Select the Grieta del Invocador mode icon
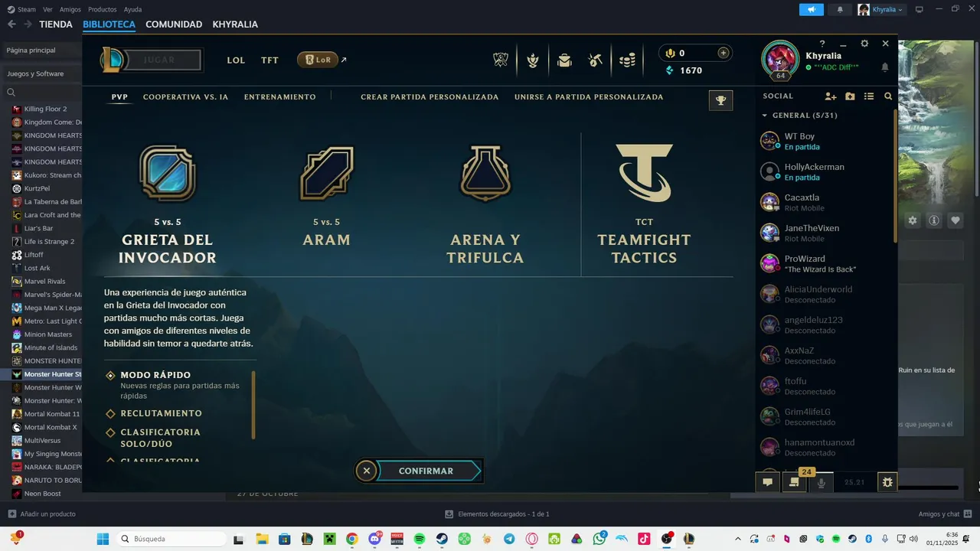This screenshot has width=980, height=551. pyautogui.click(x=167, y=174)
